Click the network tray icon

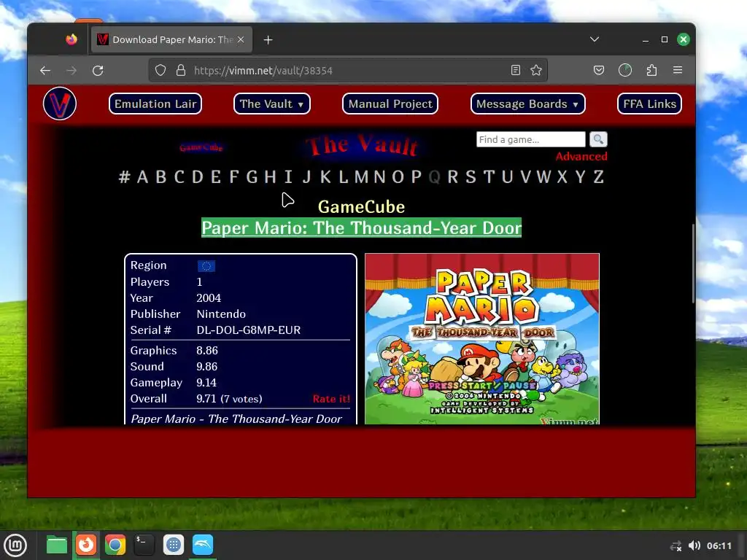676,545
